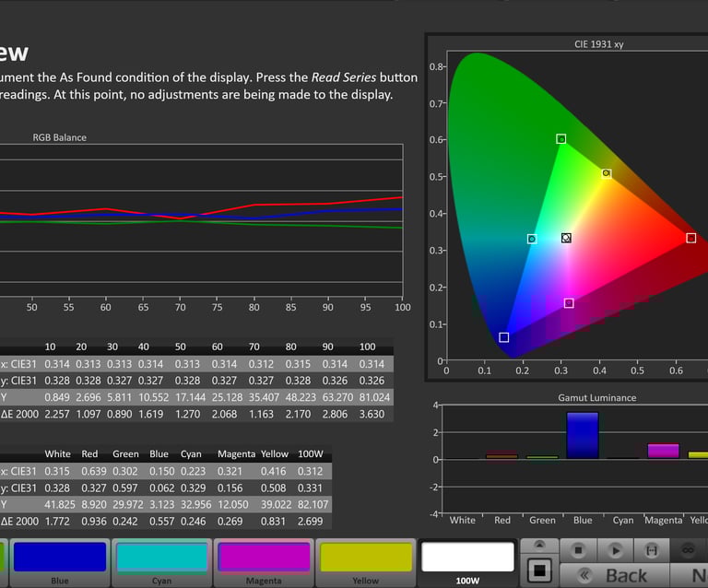The height and width of the screenshot is (588, 708).
Task: Click Blue y value 0.062
Action: coord(161,488)
